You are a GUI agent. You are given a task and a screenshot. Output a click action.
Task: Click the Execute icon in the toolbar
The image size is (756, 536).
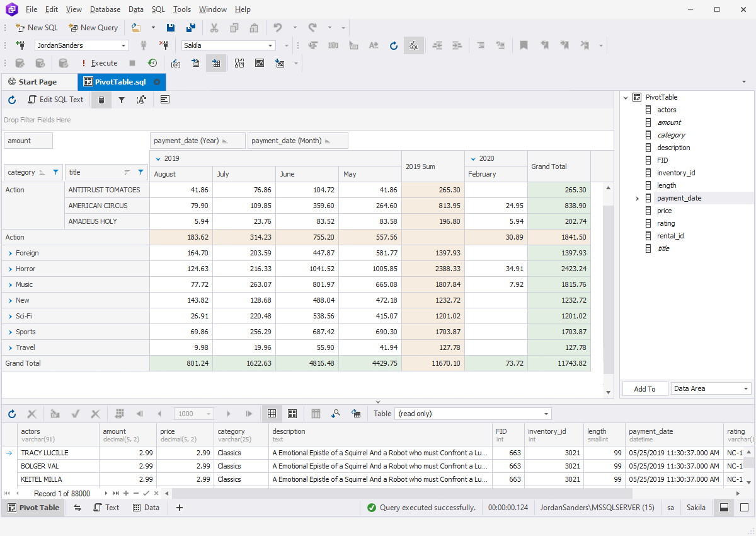click(100, 63)
